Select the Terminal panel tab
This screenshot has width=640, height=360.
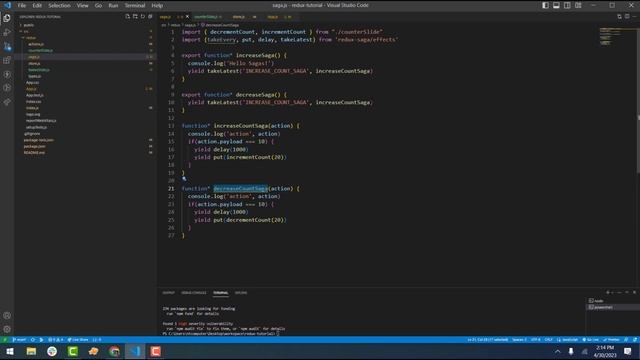pos(220,293)
